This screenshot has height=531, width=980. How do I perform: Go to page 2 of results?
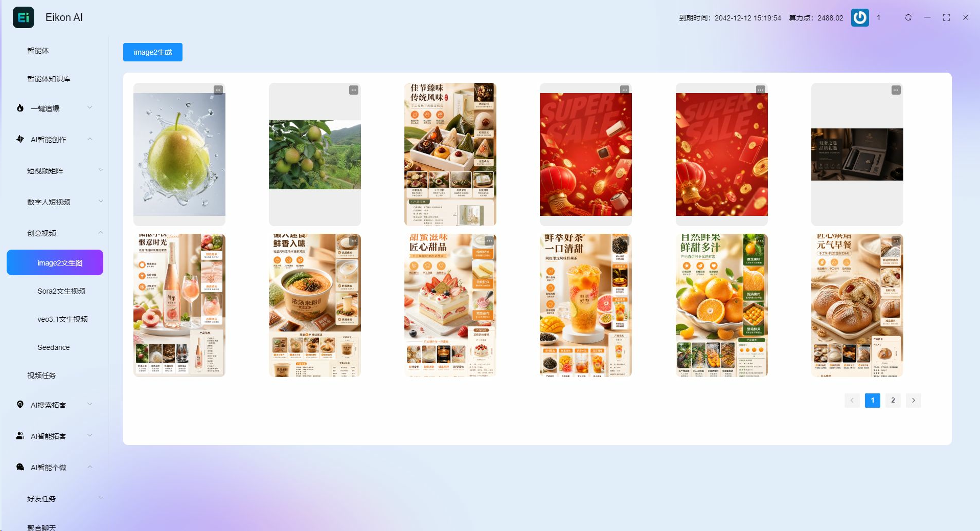[x=893, y=400]
